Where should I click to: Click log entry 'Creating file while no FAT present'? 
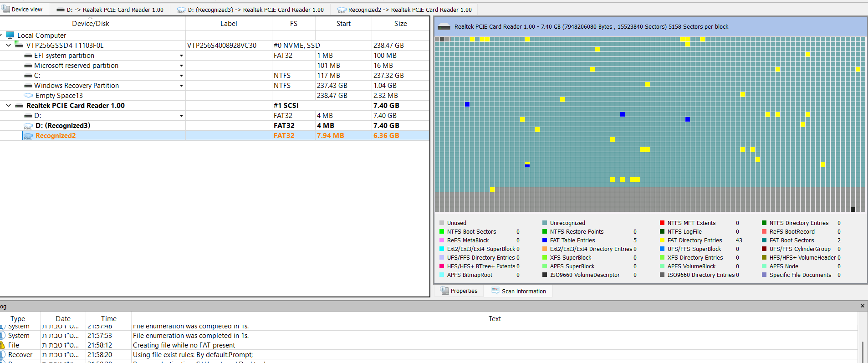pos(184,345)
